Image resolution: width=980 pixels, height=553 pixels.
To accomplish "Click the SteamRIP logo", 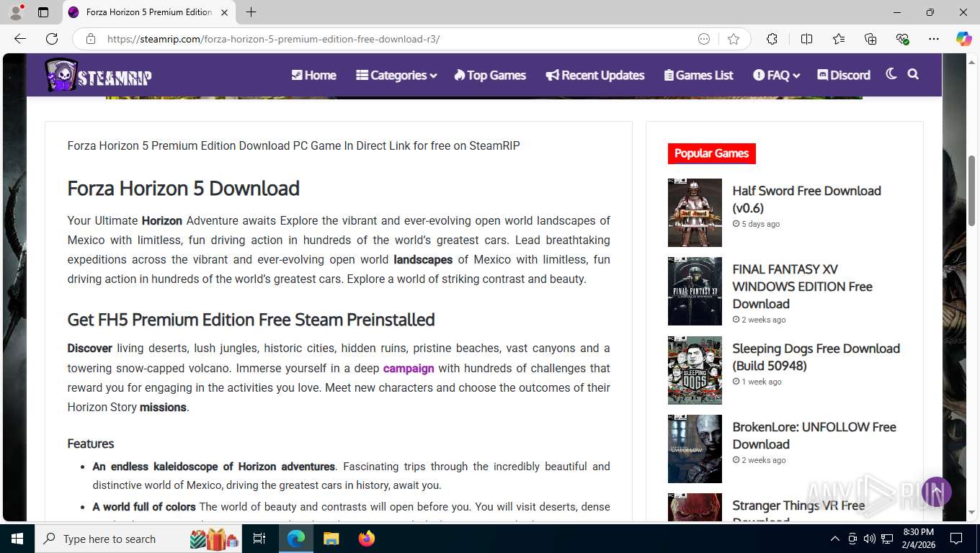I will [98, 75].
